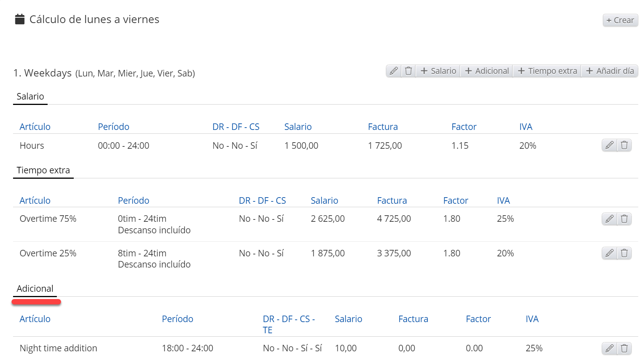Add a new Salario entry
Viewport: 644px width, 364px height.
coord(438,71)
